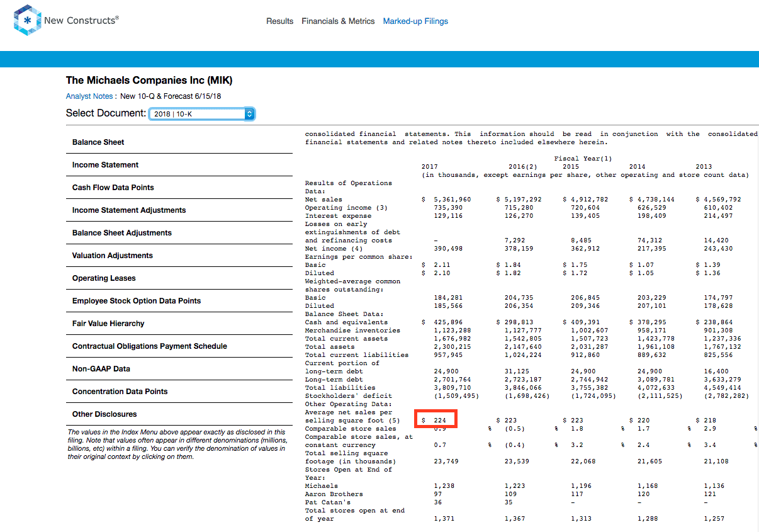This screenshot has width=759, height=532.
Task: Open Concentration Data Points section
Action: pos(179,392)
